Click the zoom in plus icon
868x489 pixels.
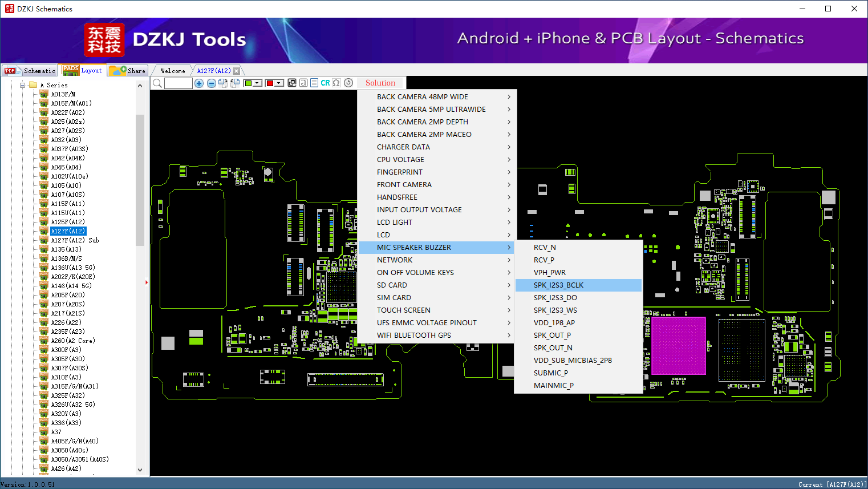coord(199,83)
